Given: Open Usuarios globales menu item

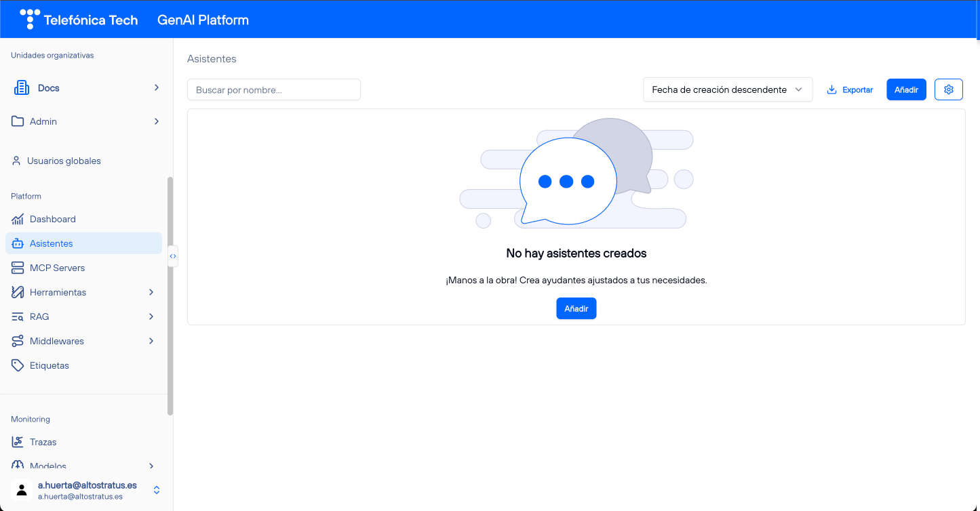Looking at the screenshot, I should 64,161.
